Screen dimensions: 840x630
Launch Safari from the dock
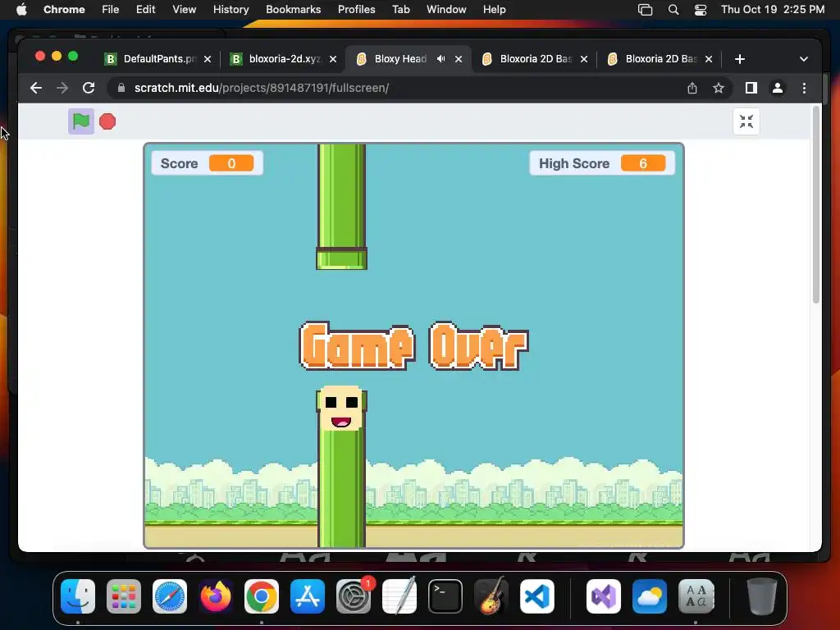click(x=170, y=596)
